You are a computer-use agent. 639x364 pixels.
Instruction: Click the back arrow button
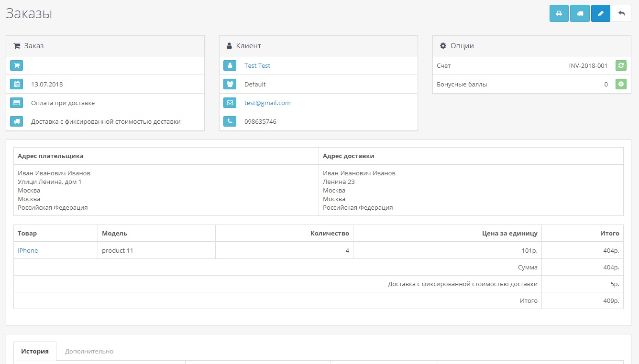click(x=621, y=13)
